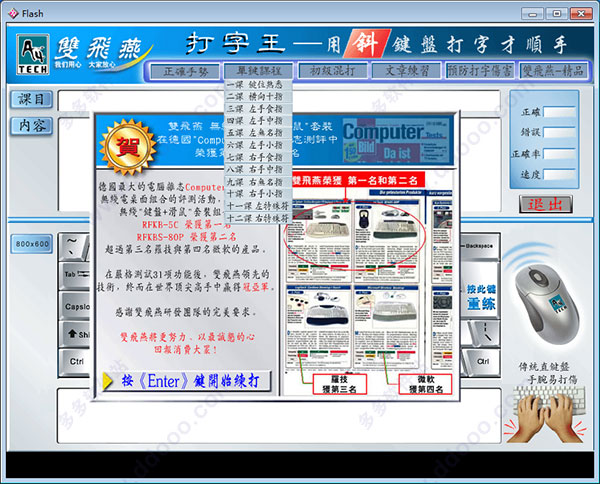Click the red 退出 exit button
This screenshot has width=600, height=484.
(x=546, y=205)
